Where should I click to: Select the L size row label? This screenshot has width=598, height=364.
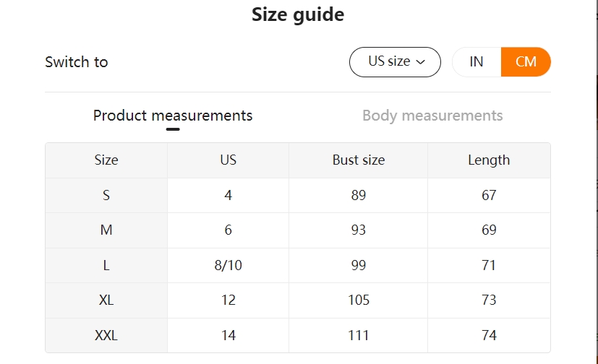point(106,265)
